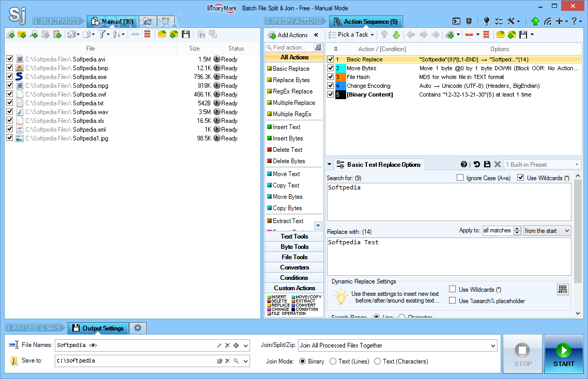
Task: Open the tools wrench dropdown in top bar
Action: pyautogui.click(x=514, y=21)
